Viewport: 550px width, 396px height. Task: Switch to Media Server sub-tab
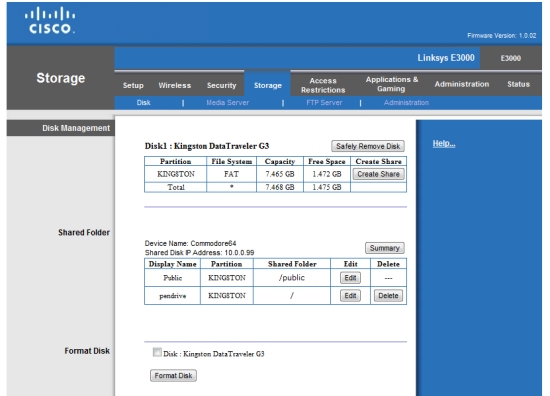228,102
